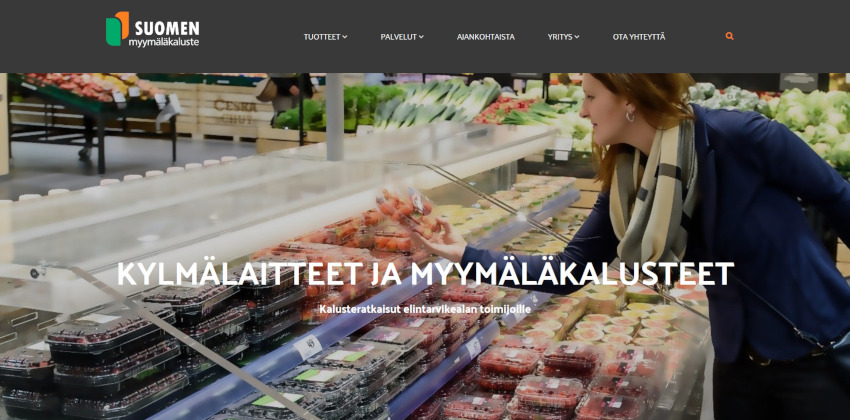The width and height of the screenshot is (850, 420).
Task: Expand the Tuotteet dropdown chevron
Action: [x=345, y=37]
